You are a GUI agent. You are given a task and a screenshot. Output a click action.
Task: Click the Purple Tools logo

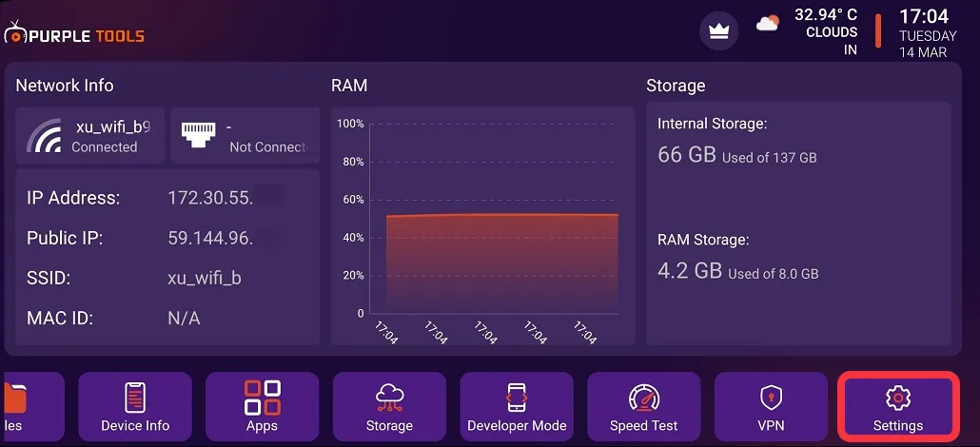point(74,33)
